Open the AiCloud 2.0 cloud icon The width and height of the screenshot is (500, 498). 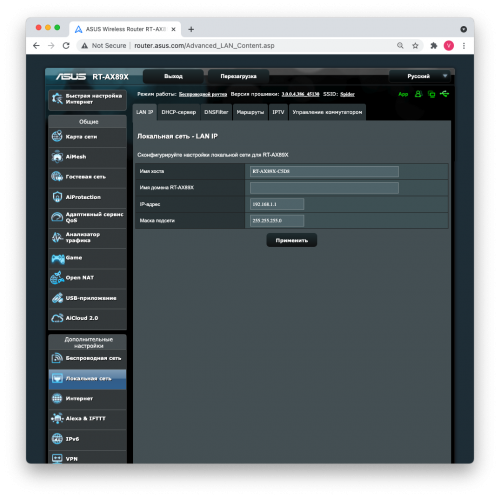click(57, 318)
